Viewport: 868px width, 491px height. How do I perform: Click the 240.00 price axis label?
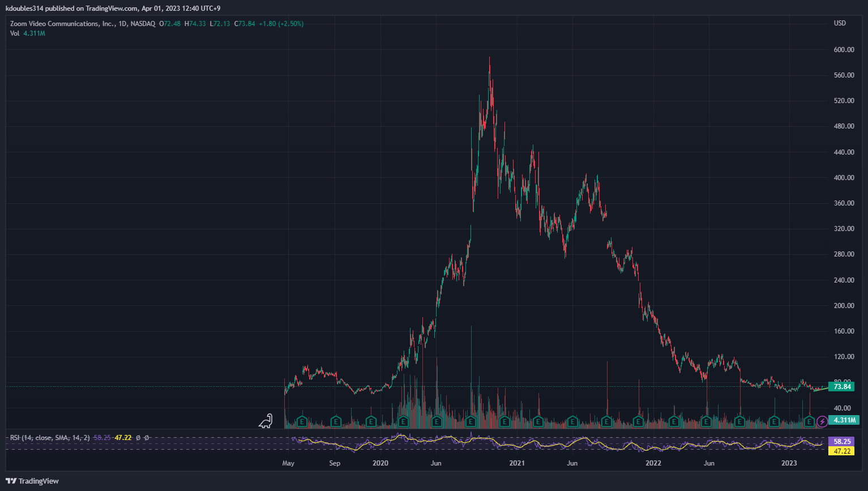coord(844,280)
